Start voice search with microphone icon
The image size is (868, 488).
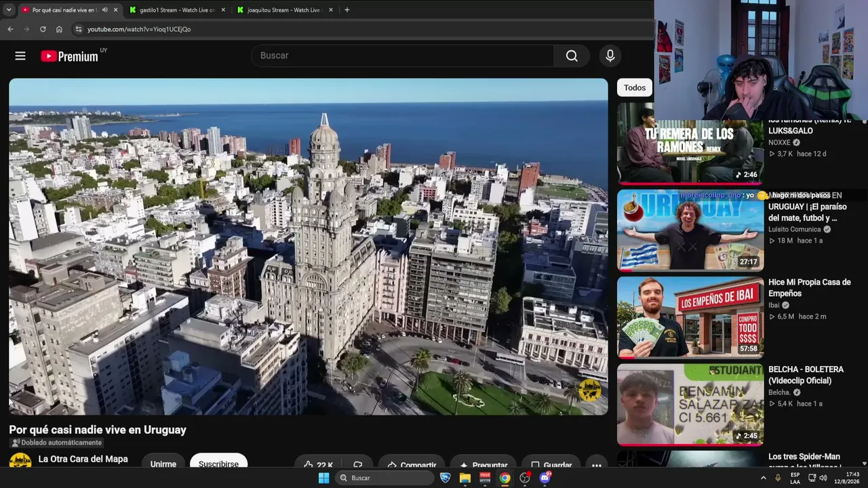pyautogui.click(x=610, y=56)
